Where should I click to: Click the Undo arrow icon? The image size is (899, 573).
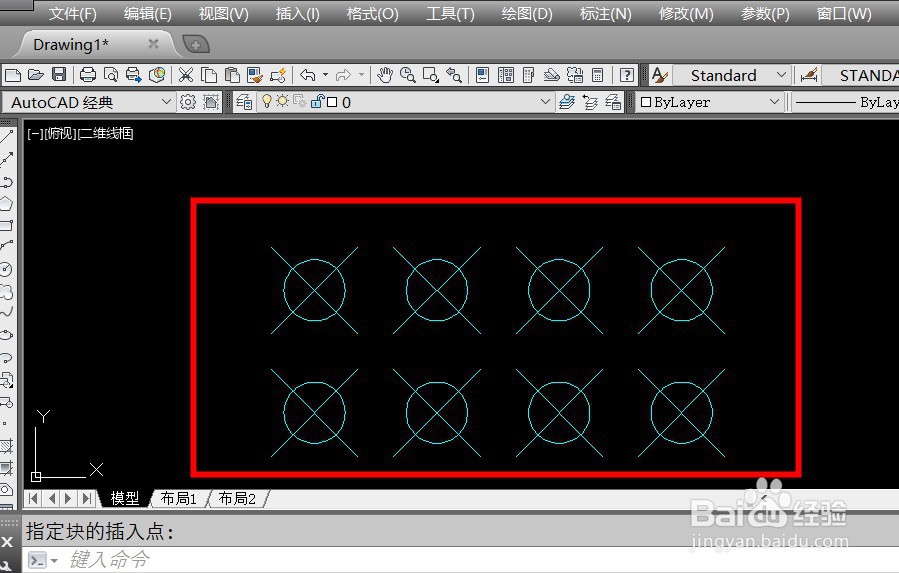click(x=308, y=75)
